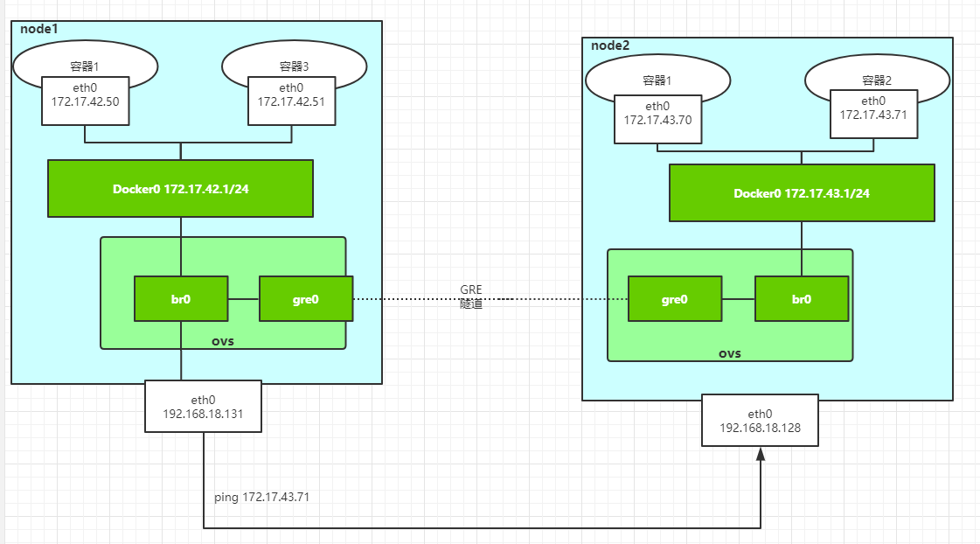Select the Docker0 172.17.42.1/24 bridge block

[180, 188]
